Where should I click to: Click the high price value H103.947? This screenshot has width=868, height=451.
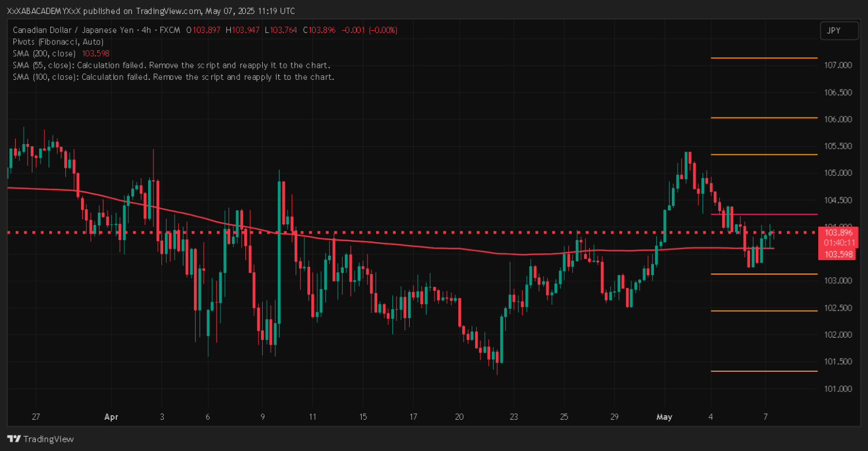244,30
